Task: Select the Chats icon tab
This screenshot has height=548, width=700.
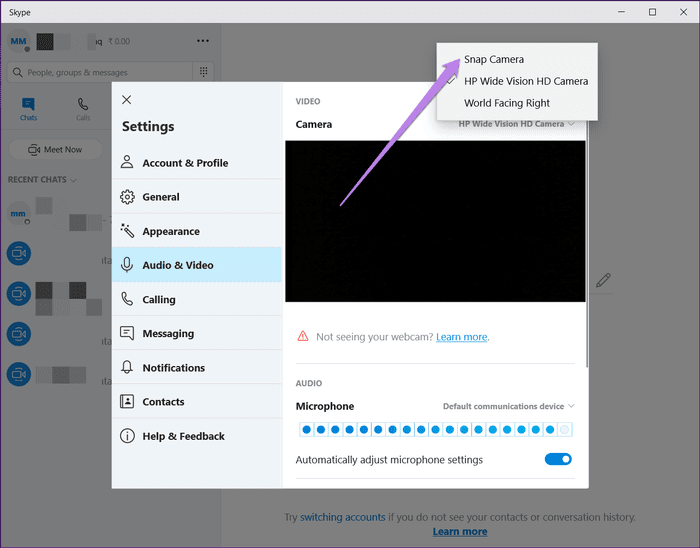Action: (29, 109)
